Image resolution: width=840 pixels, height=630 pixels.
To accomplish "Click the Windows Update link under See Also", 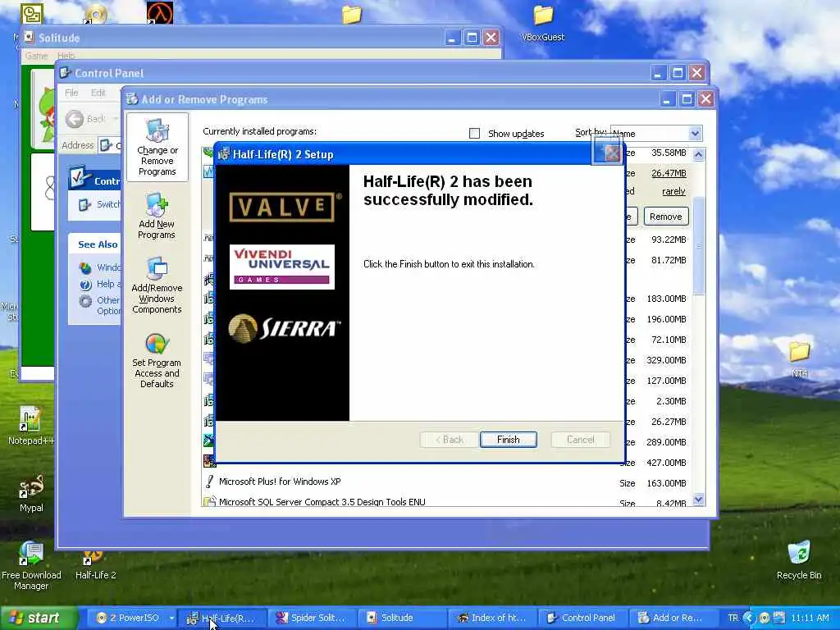I will 108,267.
